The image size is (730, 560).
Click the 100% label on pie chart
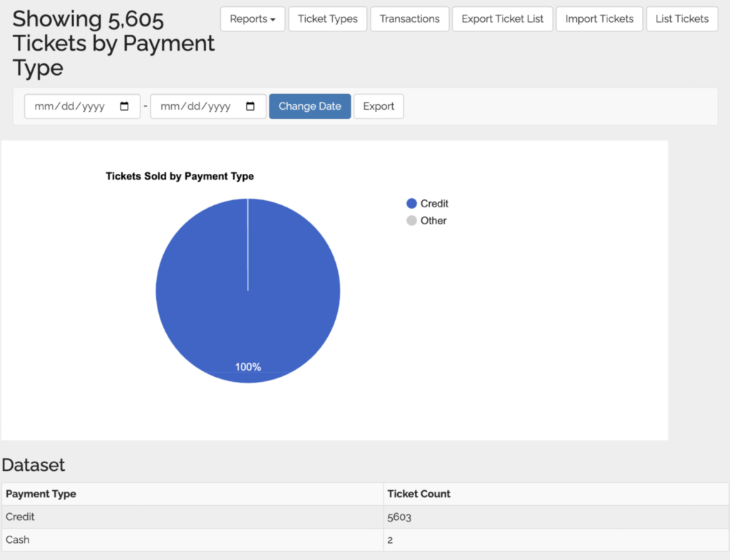[x=248, y=367]
